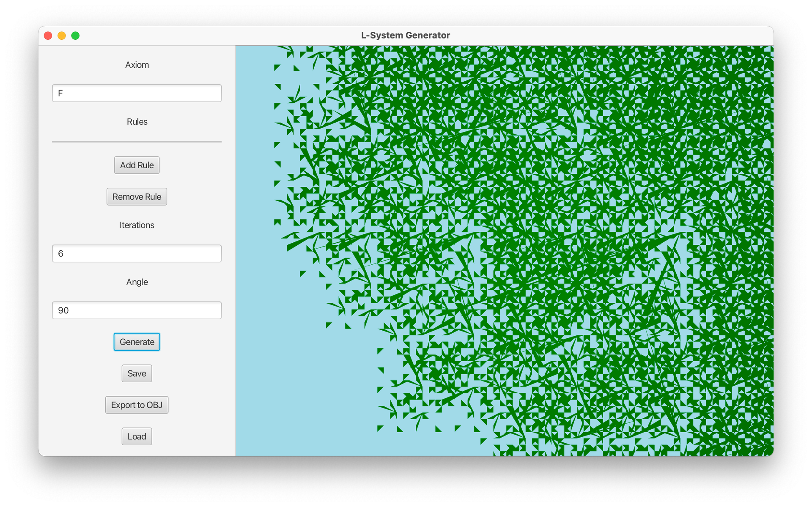The height and width of the screenshot is (507, 812).
Task: Click the Iterations label
Action: click(137, 225)
